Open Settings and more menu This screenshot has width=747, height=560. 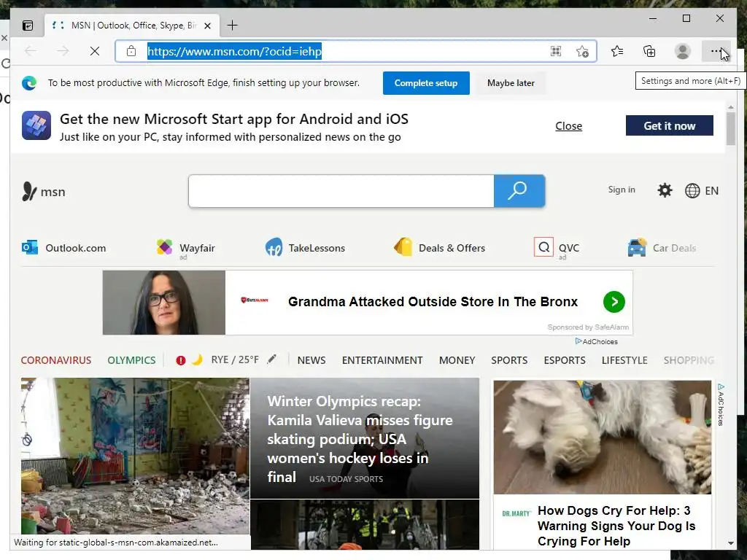[716, 51]
